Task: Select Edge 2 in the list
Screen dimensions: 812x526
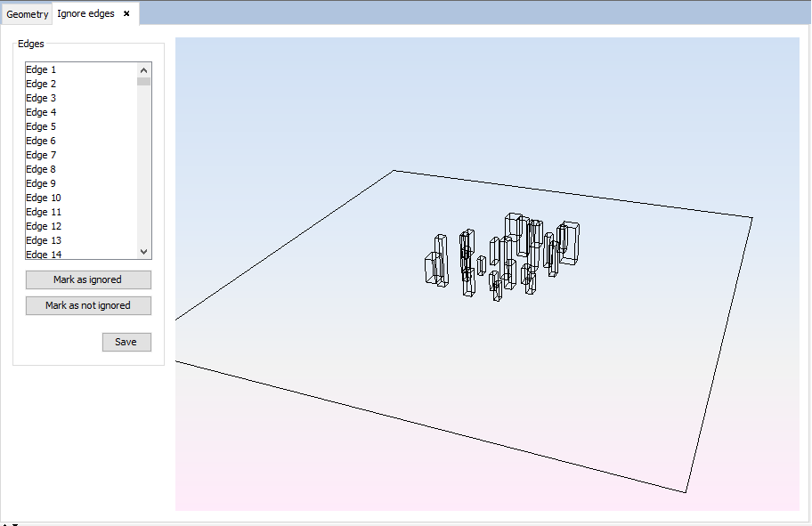Action: [41, 84]
